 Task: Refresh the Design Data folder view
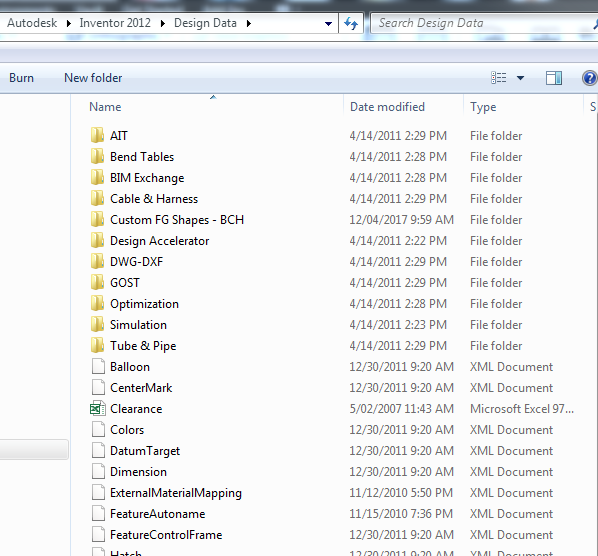point(351,23)
